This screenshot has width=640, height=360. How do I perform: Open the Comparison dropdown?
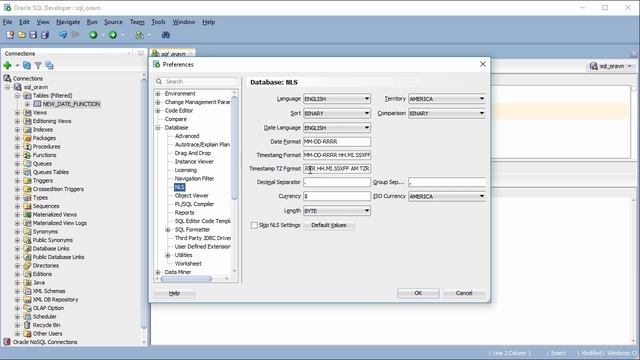click(x=482, y=113)
